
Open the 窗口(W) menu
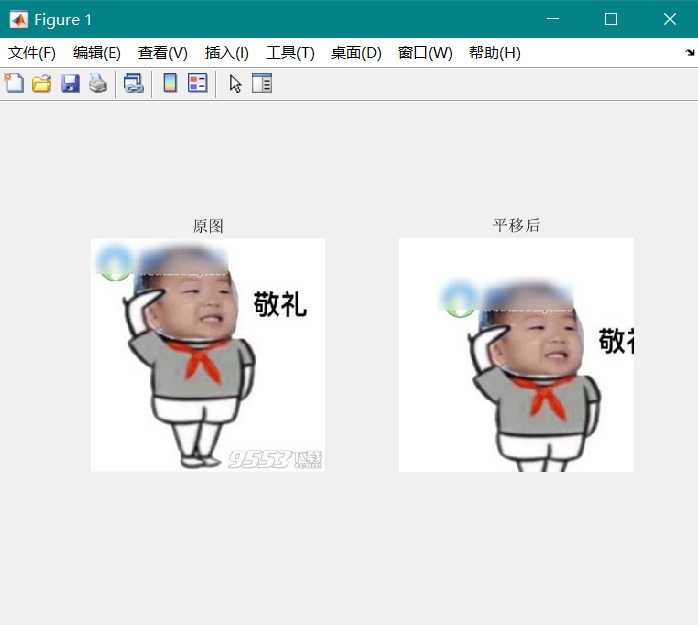click(425, 53)
